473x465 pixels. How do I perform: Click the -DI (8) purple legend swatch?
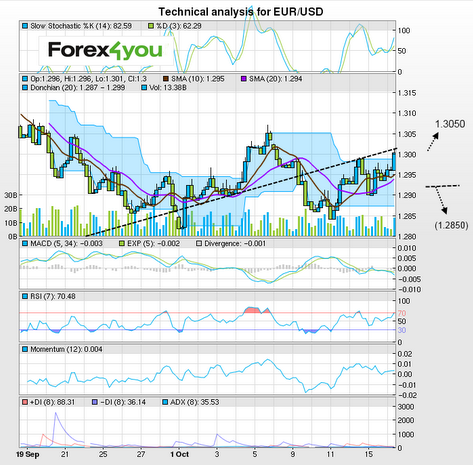click(95, 402)
